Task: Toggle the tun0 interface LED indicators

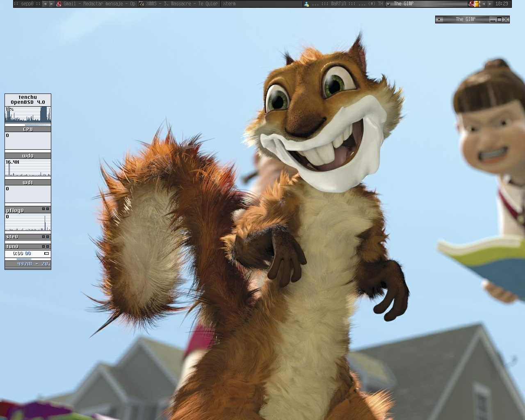Action: (x=45, y=247)
